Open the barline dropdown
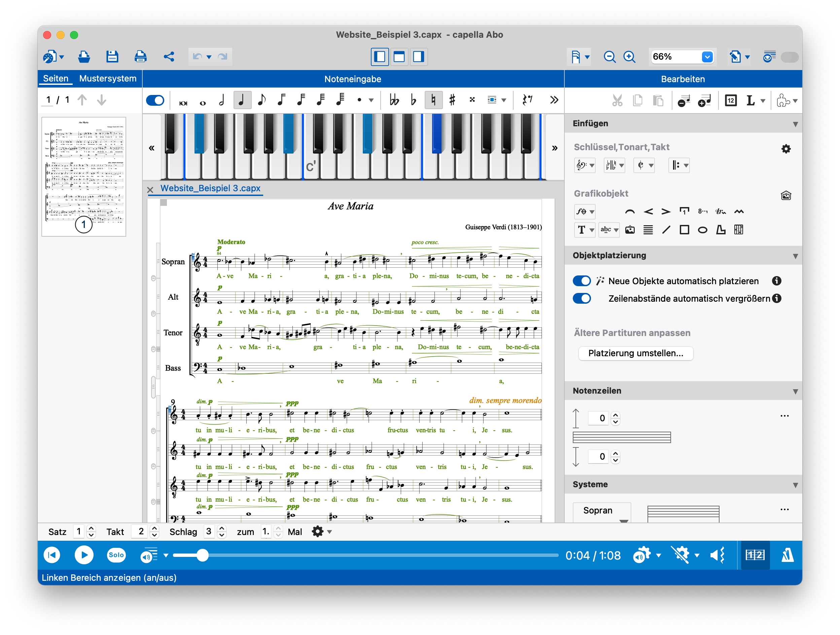Screen dimensions: 840x635 pos(679,165)
